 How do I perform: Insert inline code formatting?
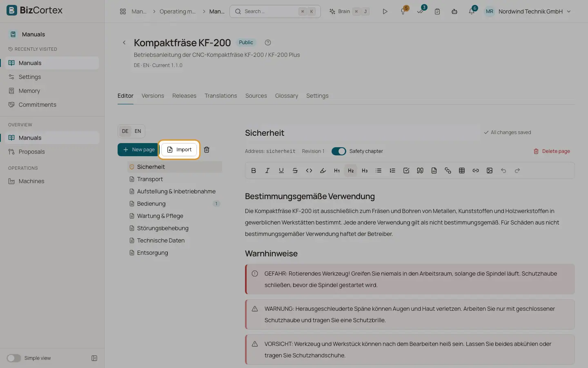(x=309, y=171)
